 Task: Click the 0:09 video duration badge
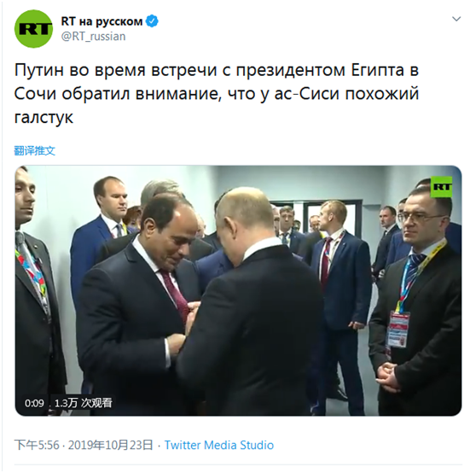tap(34, 403)
